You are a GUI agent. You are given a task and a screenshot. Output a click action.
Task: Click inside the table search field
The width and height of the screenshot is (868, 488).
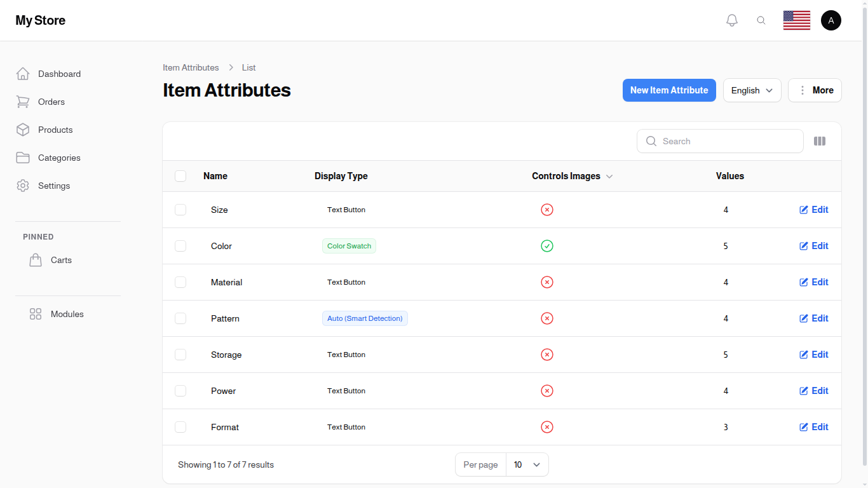[719, 141]
